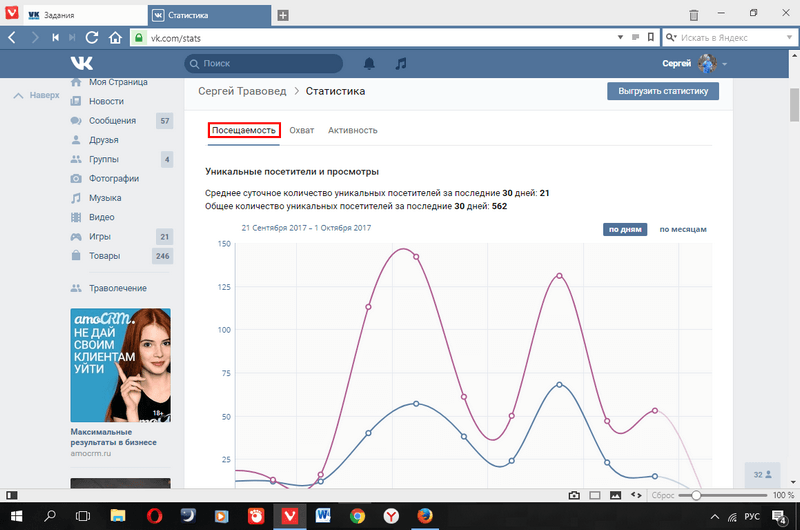Switch to the Активность tab
The height and width of the screenshot is (530, 800).
[x=352, y=130]
